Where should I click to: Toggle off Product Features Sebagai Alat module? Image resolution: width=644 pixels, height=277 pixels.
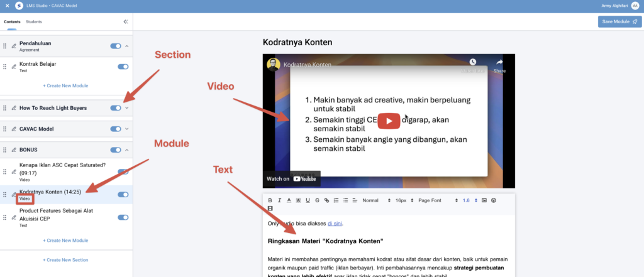click(x=123, y=217)
